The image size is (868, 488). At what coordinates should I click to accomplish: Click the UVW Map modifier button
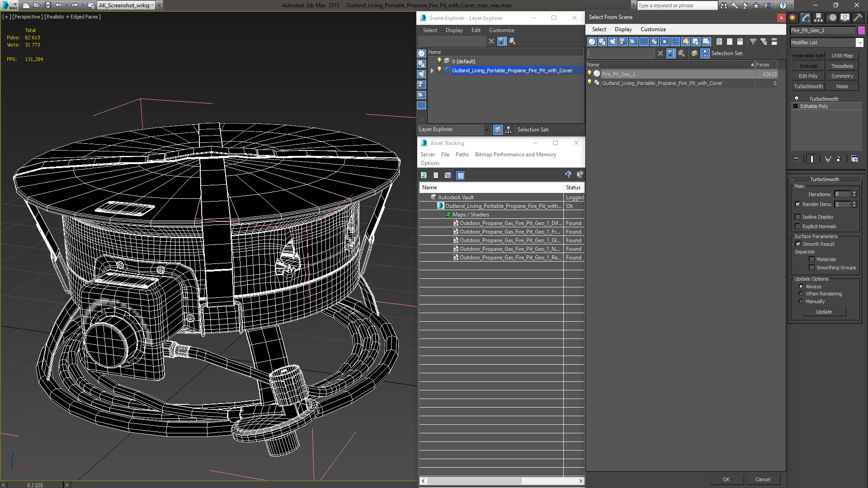click(842, 56)
